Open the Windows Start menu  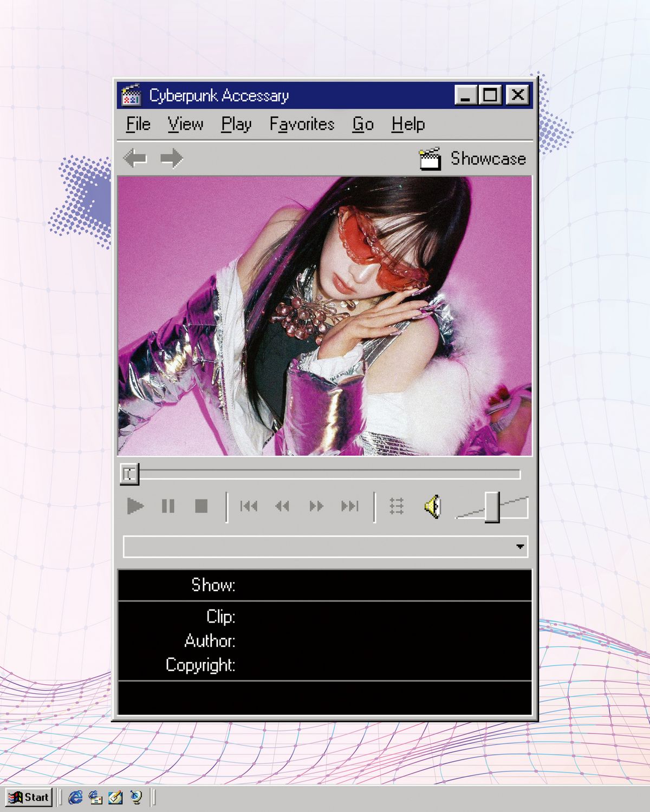[x=29, y=797]
